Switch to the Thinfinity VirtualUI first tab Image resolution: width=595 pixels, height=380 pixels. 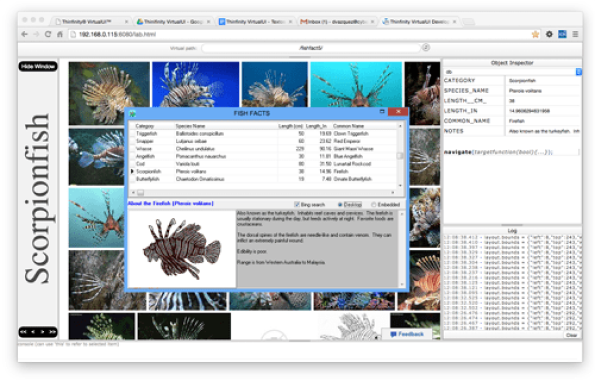pos(91,22)
